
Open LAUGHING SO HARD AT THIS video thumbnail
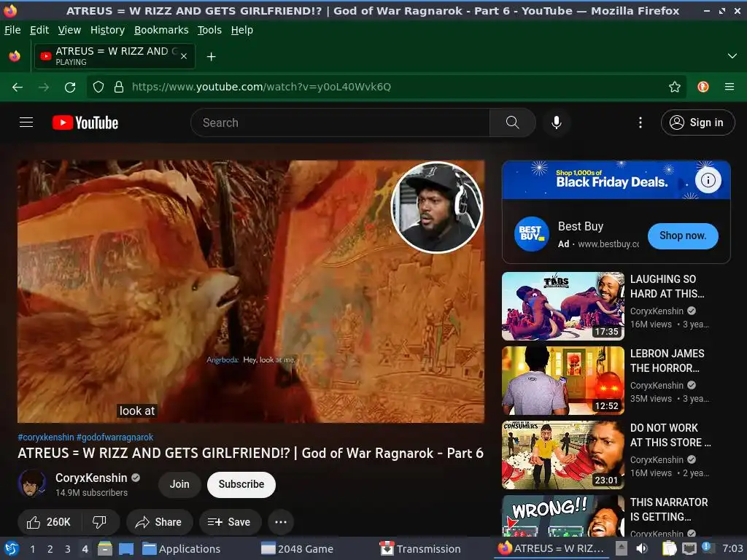click(x=562, y=306)
